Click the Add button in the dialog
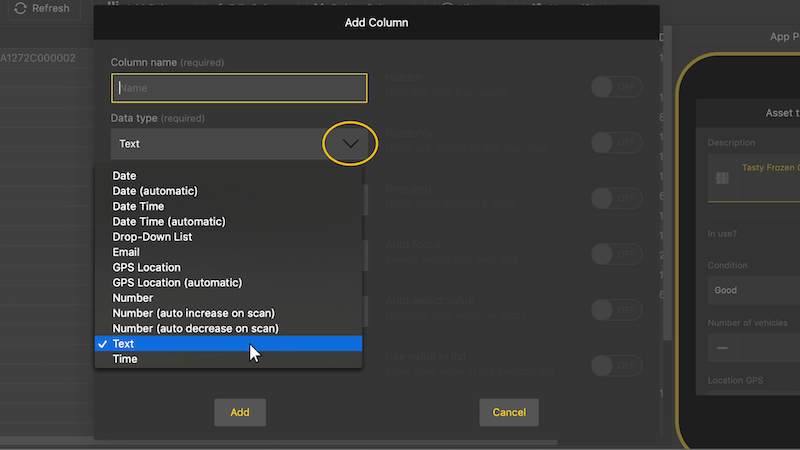This screenshot has width=800, height=450. [240, 412]
